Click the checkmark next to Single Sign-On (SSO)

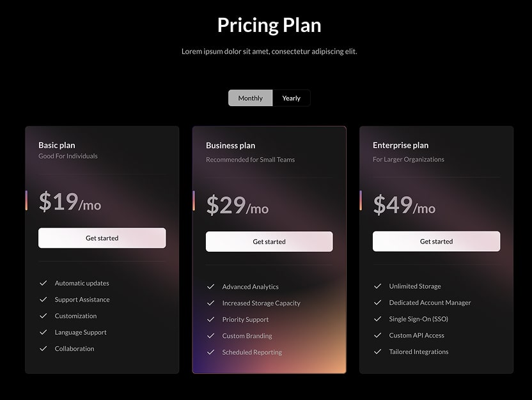tap(377, 318)
